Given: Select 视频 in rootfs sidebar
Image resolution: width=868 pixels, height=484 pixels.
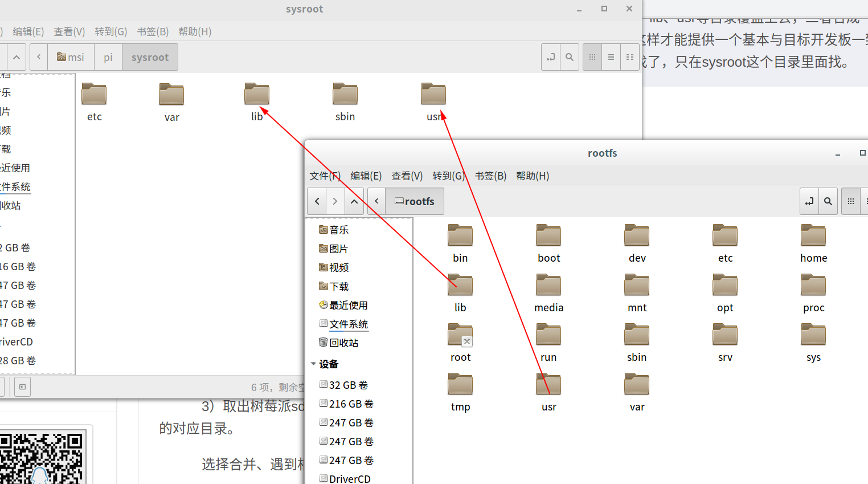Looking at the screenshot, I should tap(334, 267).
